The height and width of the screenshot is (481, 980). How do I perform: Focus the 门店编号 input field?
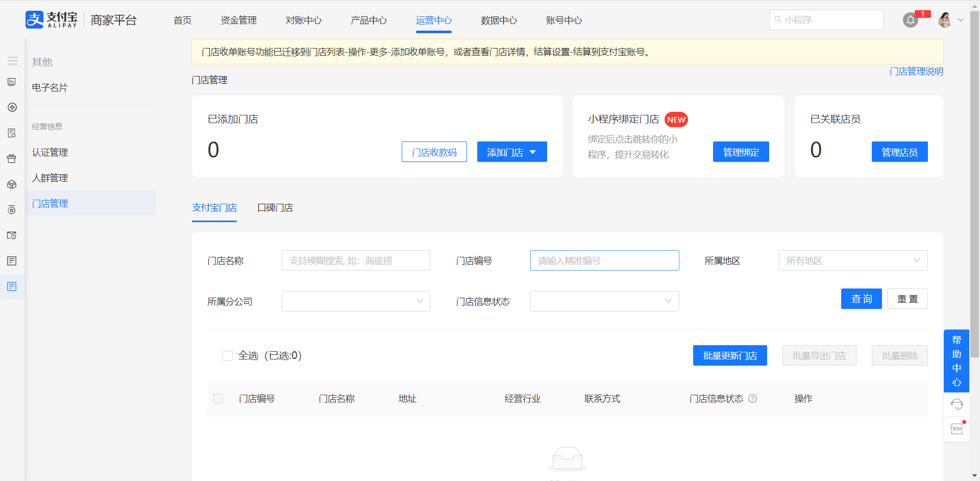[x=604, y=260]
